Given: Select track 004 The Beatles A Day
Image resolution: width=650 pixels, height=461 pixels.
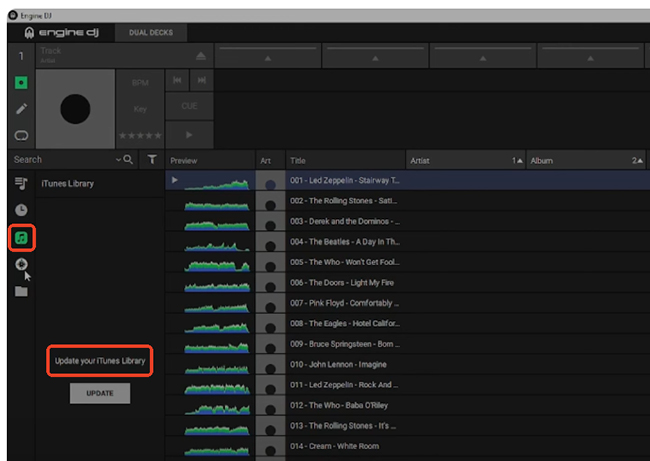Looking at the screenshot, I should point(407,242).
